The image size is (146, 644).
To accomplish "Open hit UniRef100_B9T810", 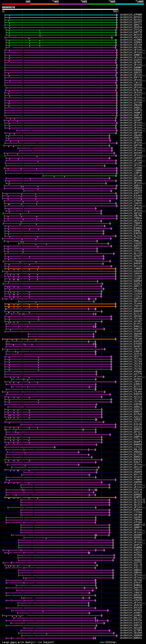I will 131,17.
